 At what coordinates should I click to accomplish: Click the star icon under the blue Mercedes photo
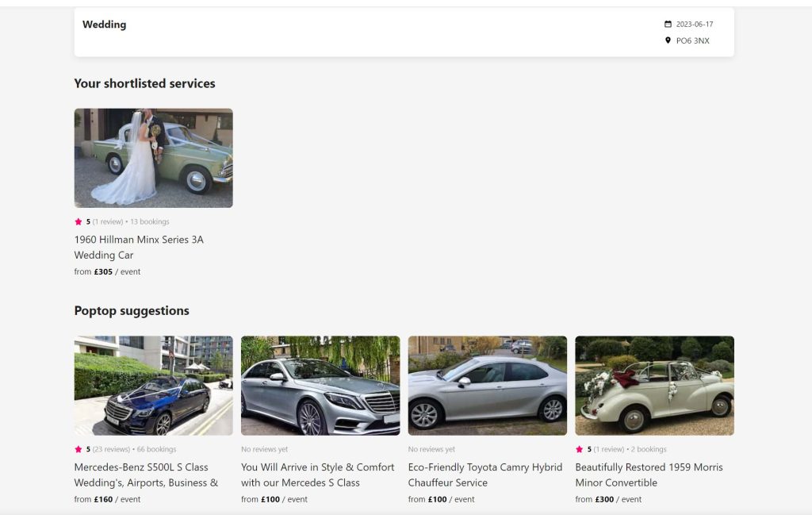[79, 450]
